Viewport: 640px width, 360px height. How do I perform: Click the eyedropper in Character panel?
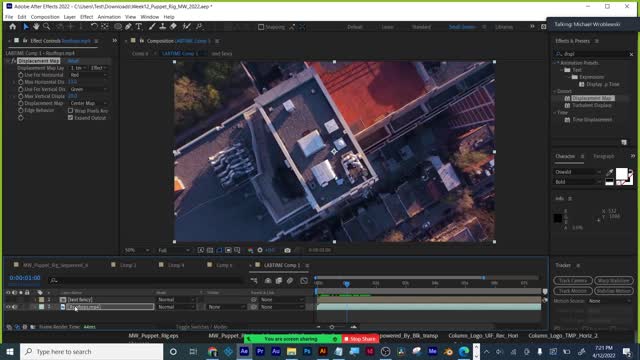click(x=609, y=172)
